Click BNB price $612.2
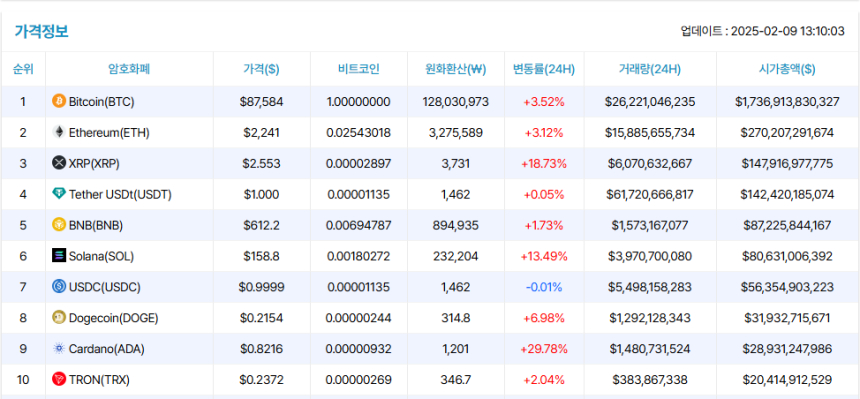 pyautogui.click(x=262, y=225)
